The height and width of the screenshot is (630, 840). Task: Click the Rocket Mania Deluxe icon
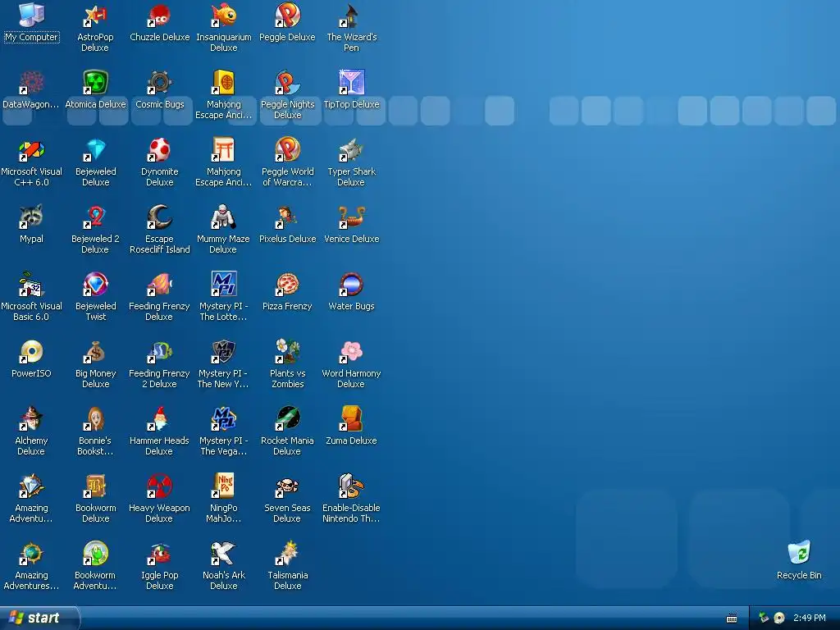pyautogui.click(x=288, y=419)
